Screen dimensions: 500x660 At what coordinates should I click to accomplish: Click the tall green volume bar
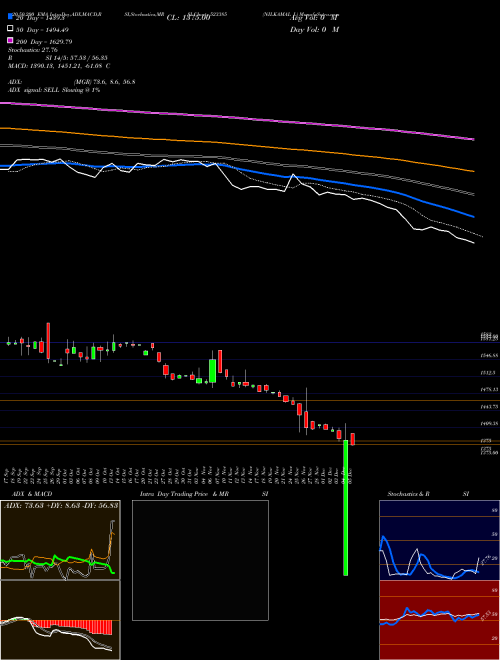[x=346, y=508]
